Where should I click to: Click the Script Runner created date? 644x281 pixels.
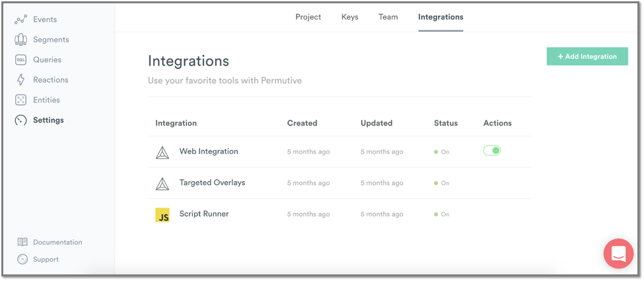(x=308, y=214)
